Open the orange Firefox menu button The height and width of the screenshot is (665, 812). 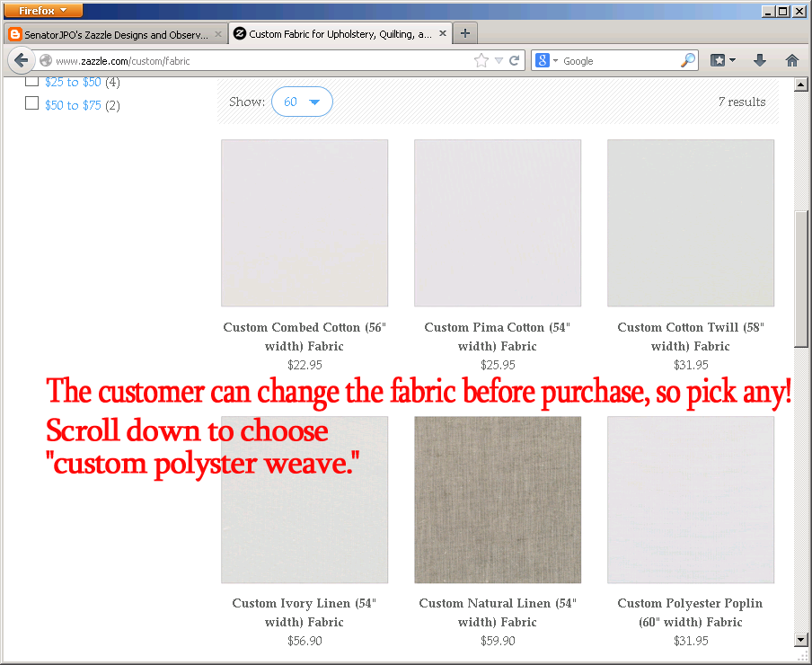43,11
